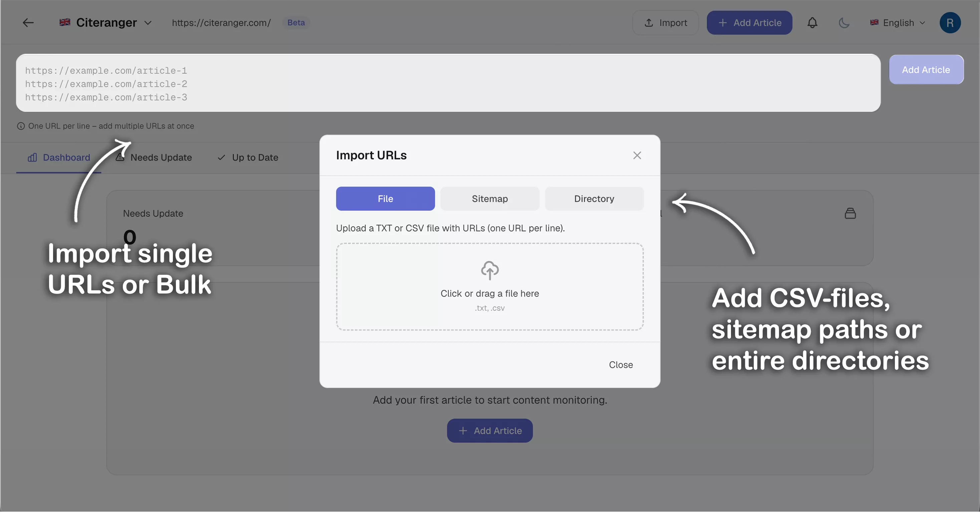The image size is (980, 513).
Task: Click the icon in right stats card
Action: pyautogui.click(x=850, y=213)
